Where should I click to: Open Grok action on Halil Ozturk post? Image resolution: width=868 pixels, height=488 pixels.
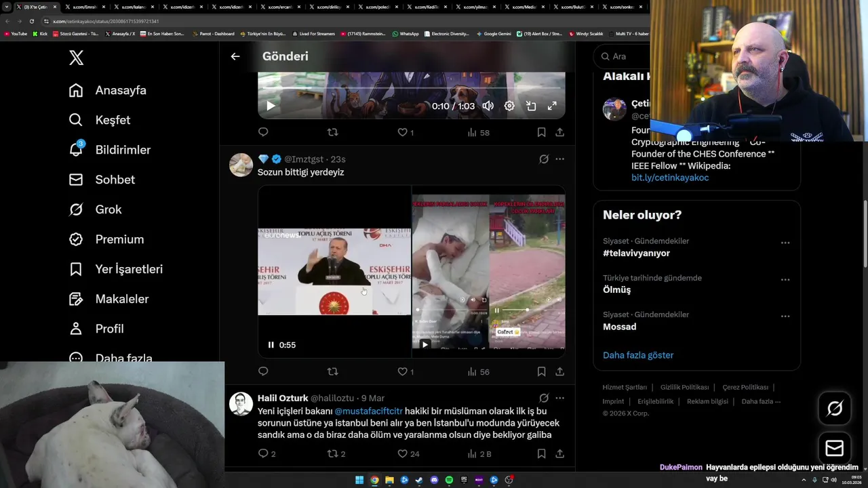pyautogui.click(x=544, y=398)
